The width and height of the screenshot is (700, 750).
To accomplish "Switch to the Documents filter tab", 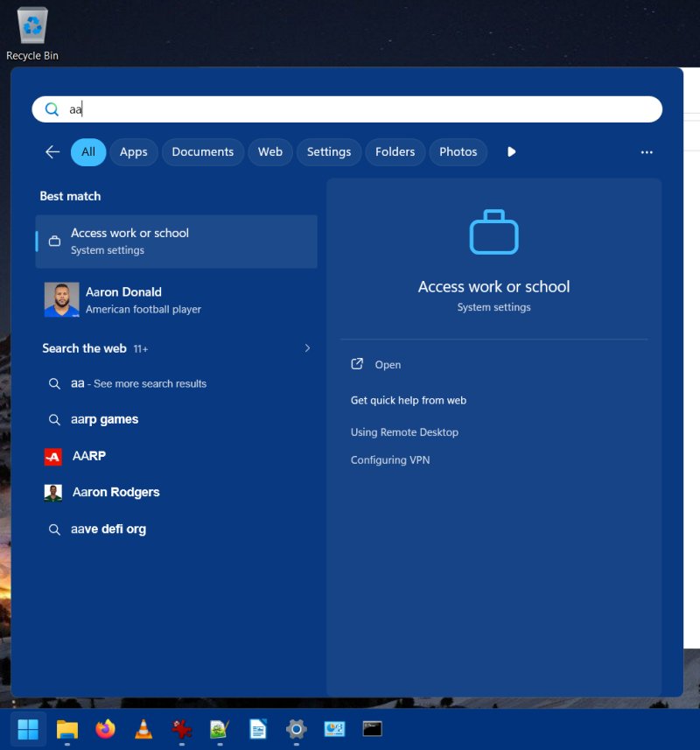I will [x=203, y=152].
